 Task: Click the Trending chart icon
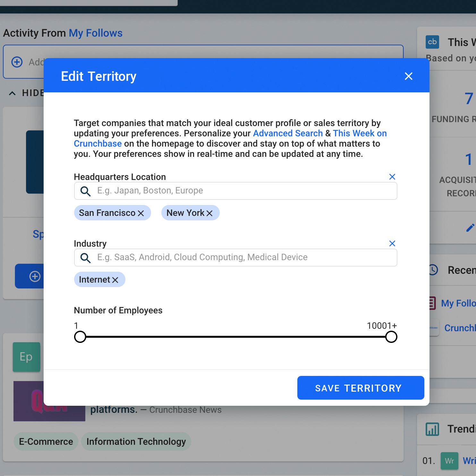tap(432, 429)
